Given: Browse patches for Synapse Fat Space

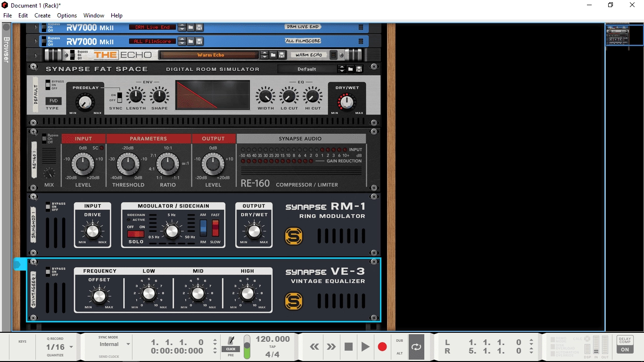Looking at the screenshot, I should tap(350, 69).
